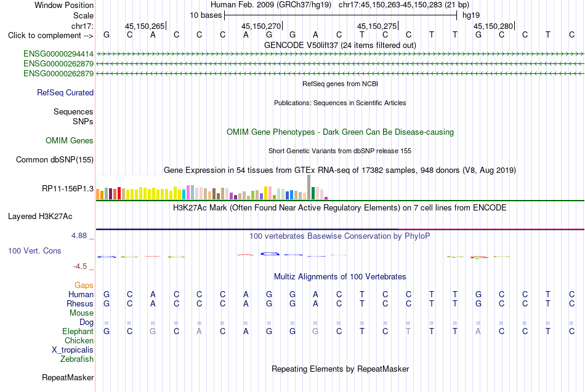Click 'Basewise Conservation by PhyloP' title
The image size is (585, 392).
tap(340, 236)
